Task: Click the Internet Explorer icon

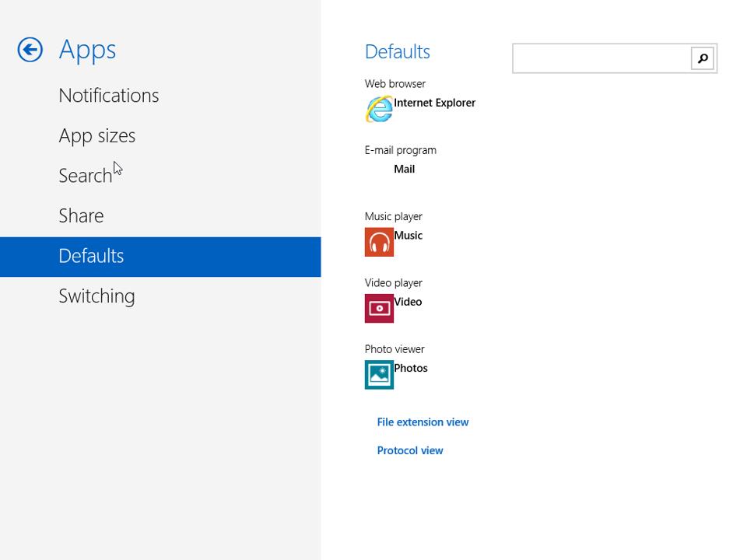Action: (x=379, y=109)
